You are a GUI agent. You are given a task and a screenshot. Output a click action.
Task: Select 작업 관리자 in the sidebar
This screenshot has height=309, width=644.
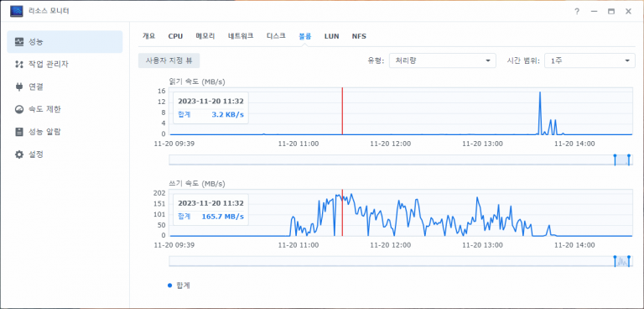pyautogui.click(x=65, y=64)
